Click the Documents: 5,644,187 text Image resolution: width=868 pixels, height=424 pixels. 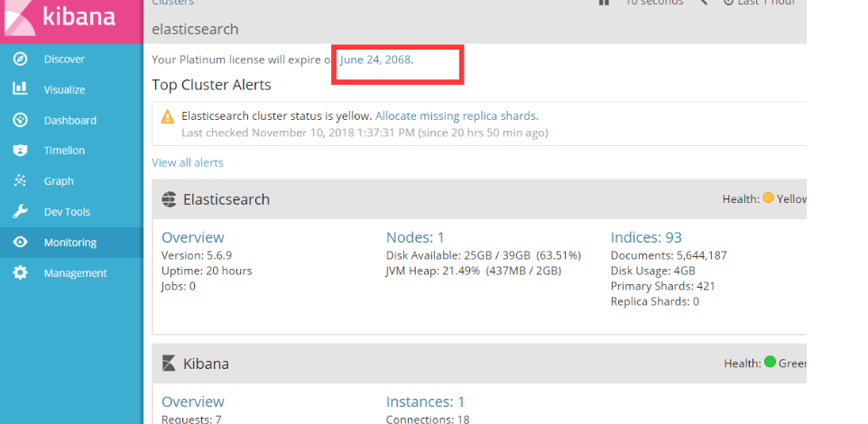coord(669,255)
